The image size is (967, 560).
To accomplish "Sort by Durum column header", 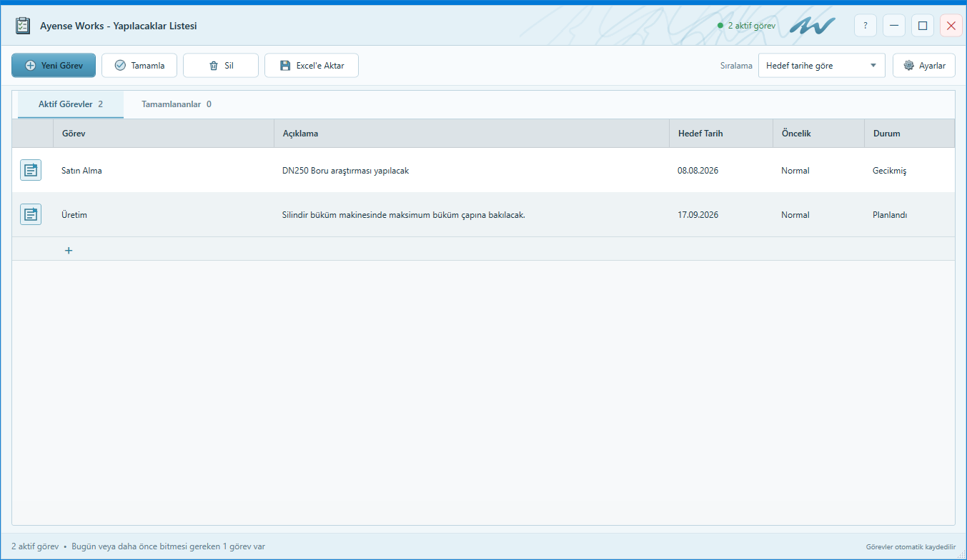I will click(909, 134).
